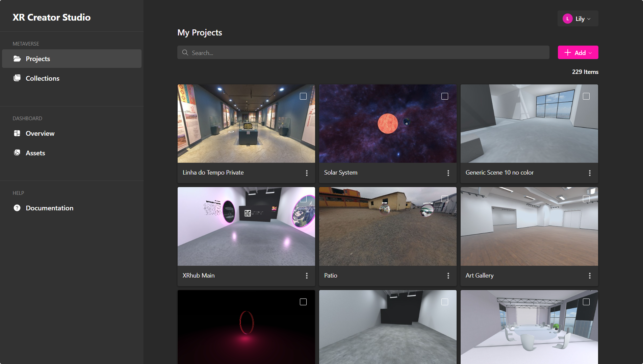
Task: Open the conference room scene thumbnail
Action: [529, 327]
